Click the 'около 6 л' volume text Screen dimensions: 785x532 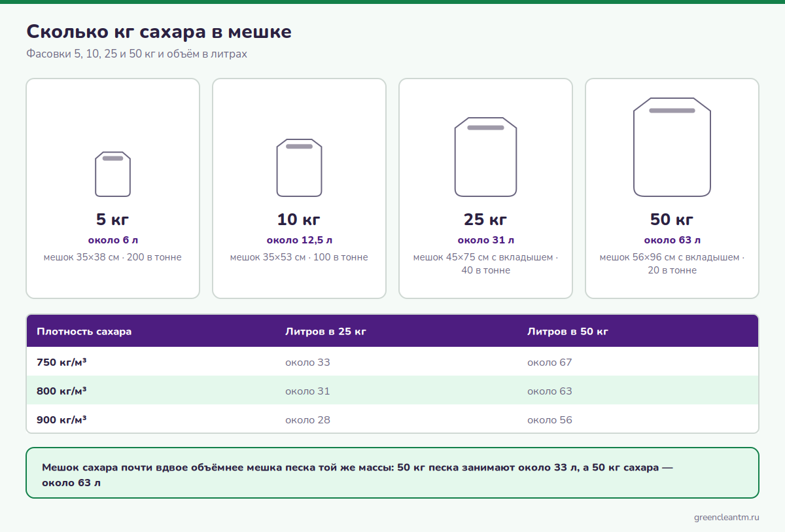click(x=113, y=240)
